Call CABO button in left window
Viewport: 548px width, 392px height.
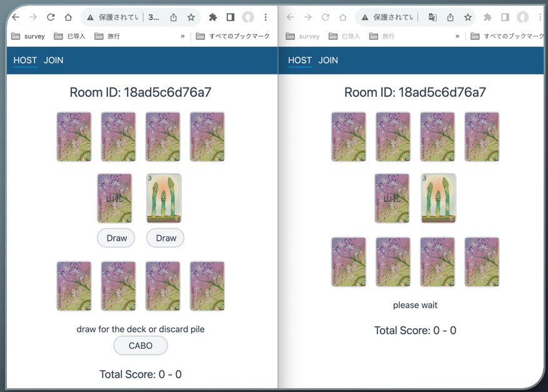141,346
